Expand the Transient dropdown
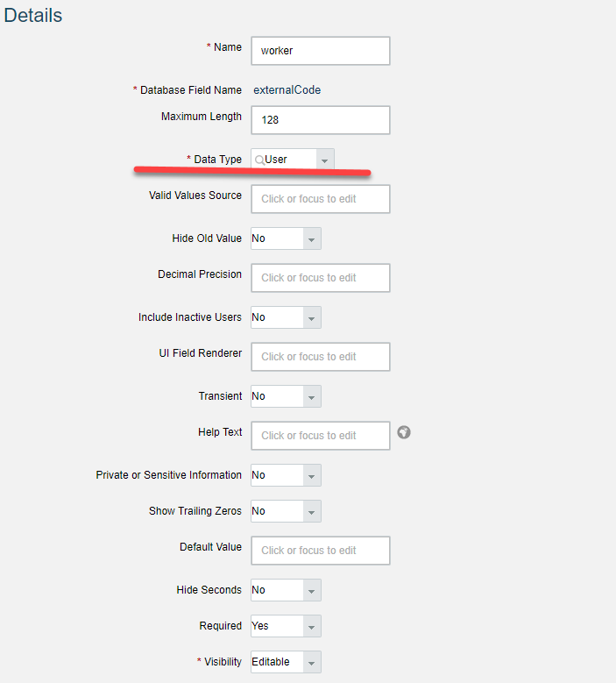 click(312, 396)
